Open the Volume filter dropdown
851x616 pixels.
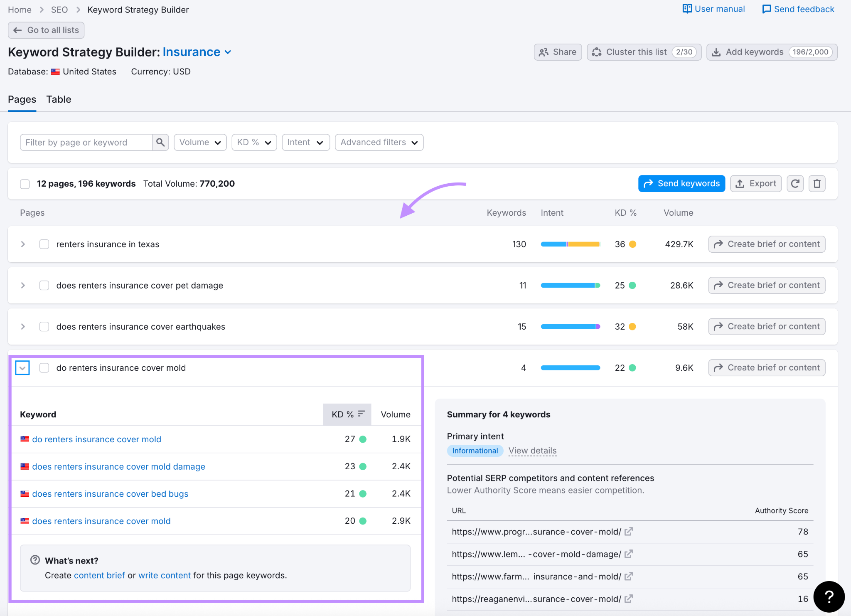click(x=200, y=143)
